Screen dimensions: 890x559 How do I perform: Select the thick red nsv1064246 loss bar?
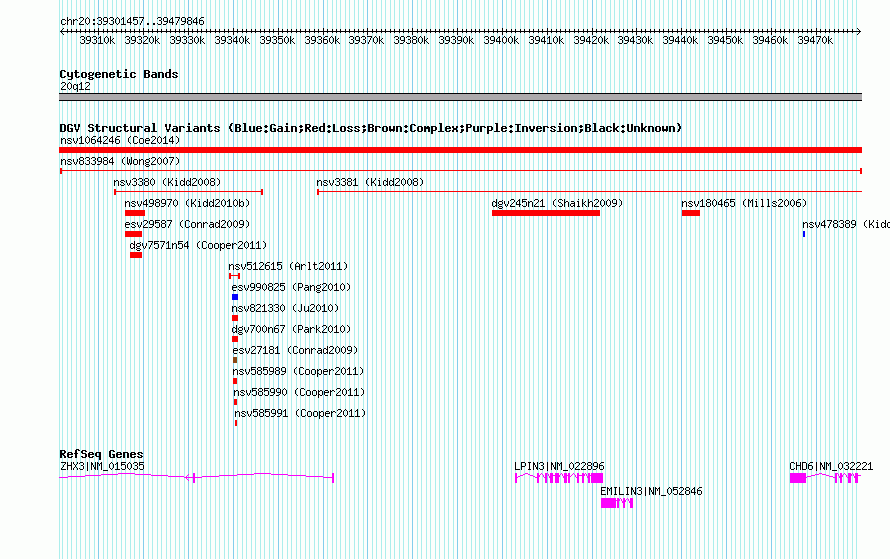click(x=460, y=150)
